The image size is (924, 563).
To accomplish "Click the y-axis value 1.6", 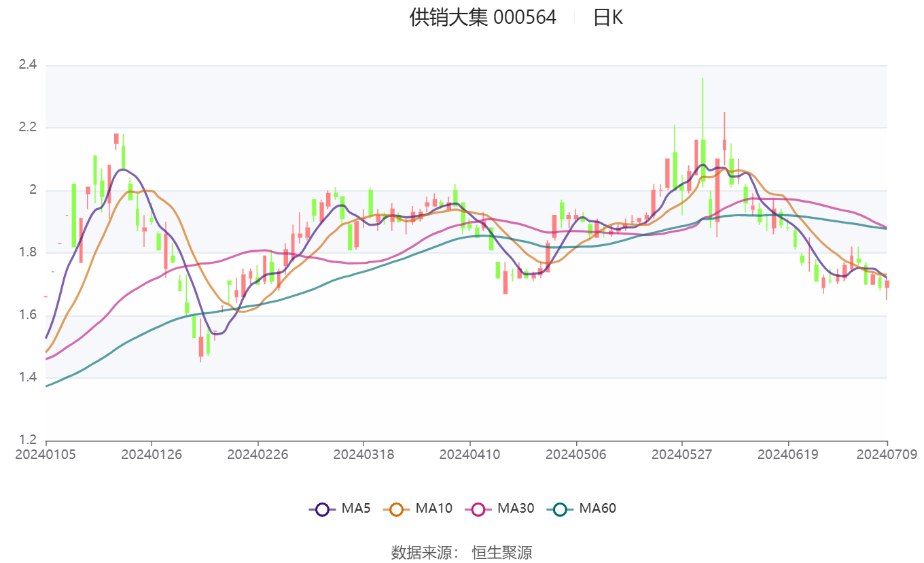I will coord(27,315).
